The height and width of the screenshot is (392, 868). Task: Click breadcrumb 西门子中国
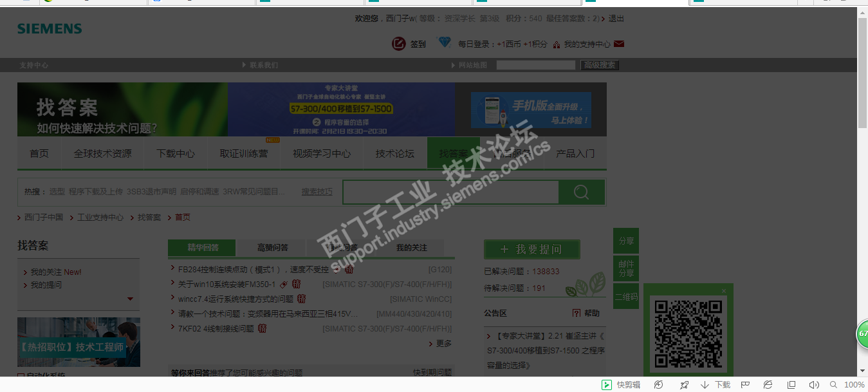(44, 218)
